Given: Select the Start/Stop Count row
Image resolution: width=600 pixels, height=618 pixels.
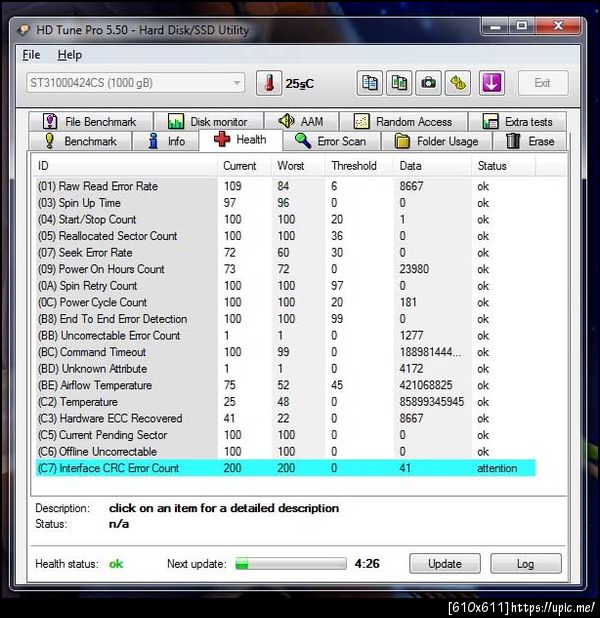Looking at the screenshot, I should [285, 219].
